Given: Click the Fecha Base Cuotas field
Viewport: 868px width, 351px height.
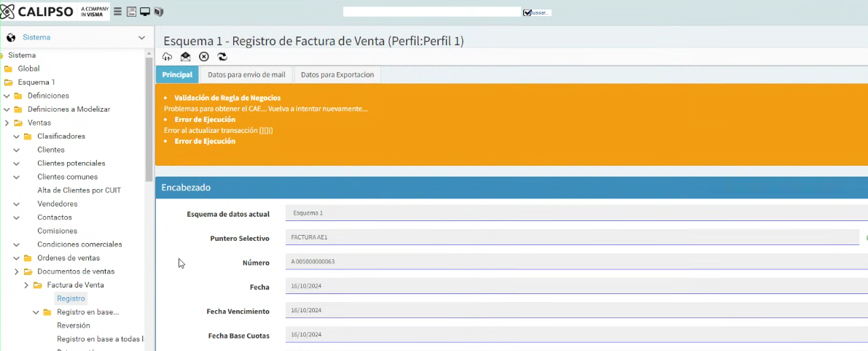Looking at the screenshot, I should [x=576, y=335].
